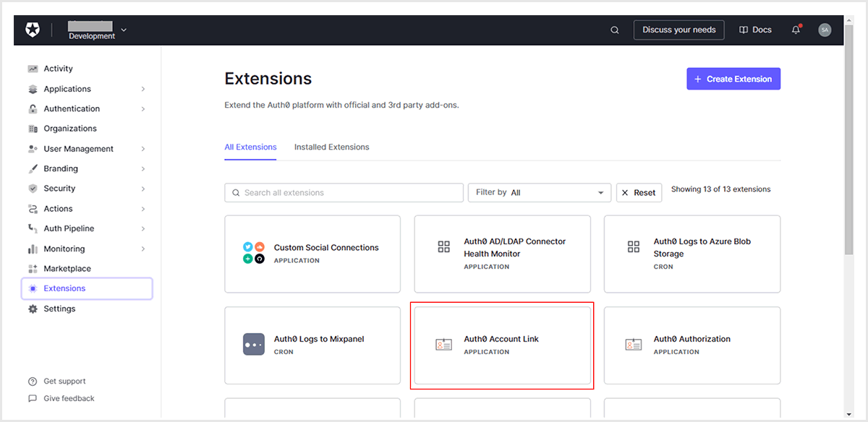Click the Applications stack icon in sidebar
Viewport: 868px width, 422px height.
33,89
